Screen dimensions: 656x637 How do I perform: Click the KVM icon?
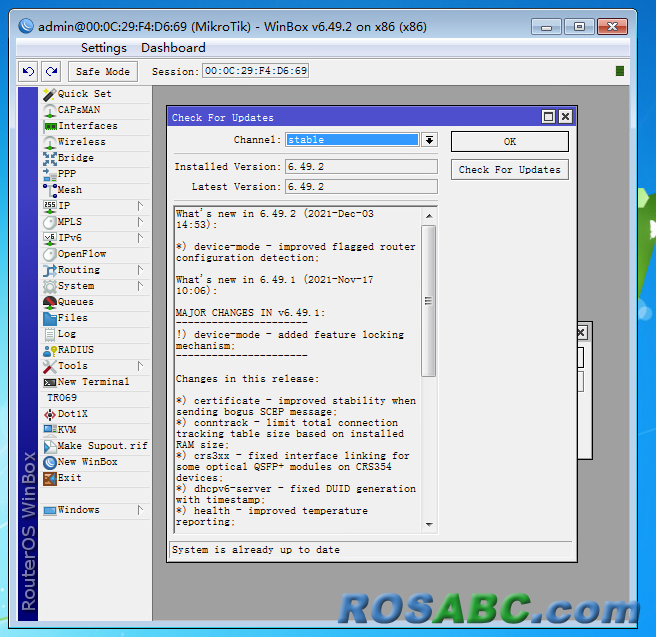pos(50,430)
